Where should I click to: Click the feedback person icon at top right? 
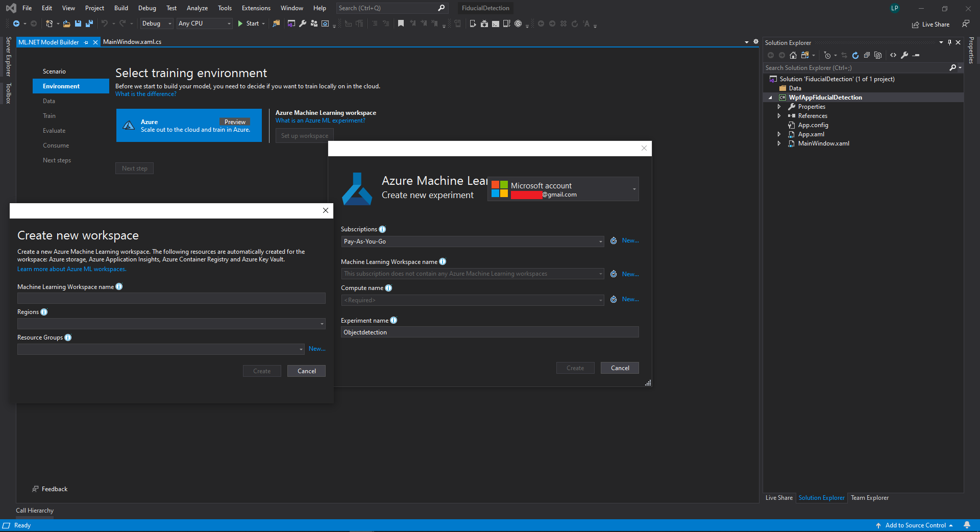coord(966,23)
